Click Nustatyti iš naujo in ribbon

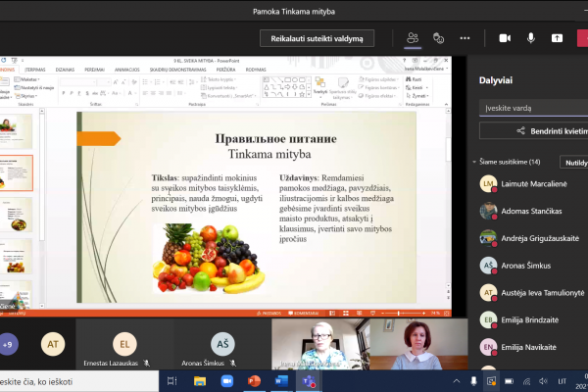click(34, 88)
